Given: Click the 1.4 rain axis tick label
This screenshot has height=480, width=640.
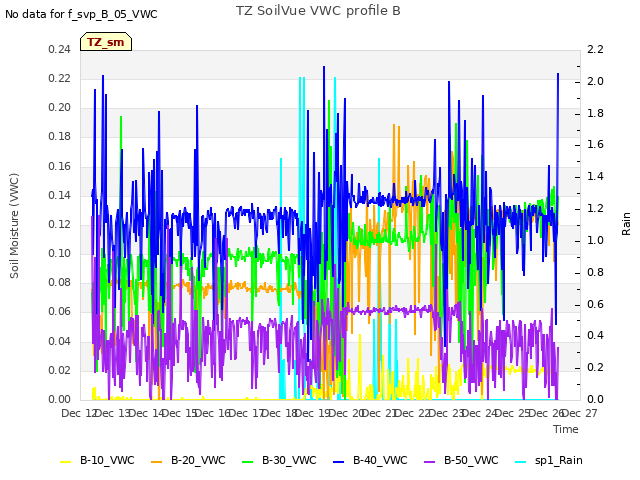Looking at the screenshot, I should click(595, 176).
